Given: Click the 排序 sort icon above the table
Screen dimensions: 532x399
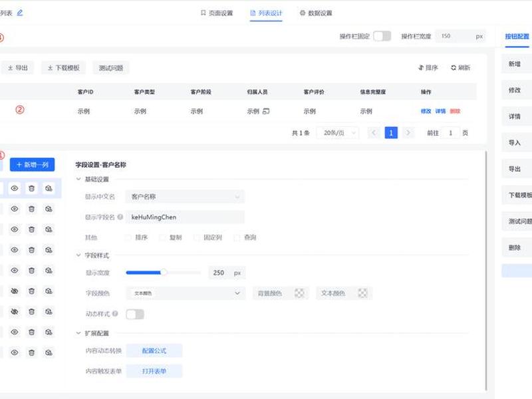Looking at the screenshot, I should pos(421,68).
